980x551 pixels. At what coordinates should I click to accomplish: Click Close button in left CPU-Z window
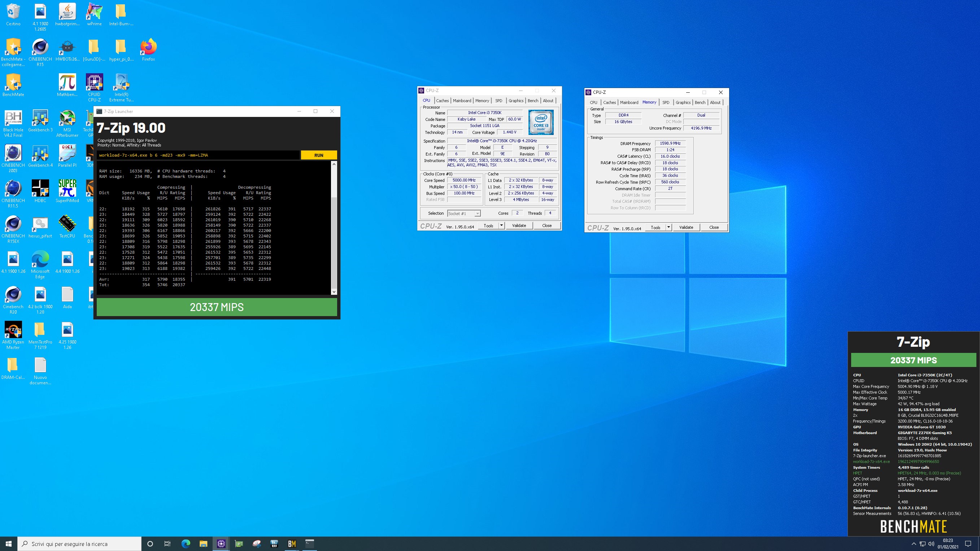pyautogui.click(x=547, y=226)
